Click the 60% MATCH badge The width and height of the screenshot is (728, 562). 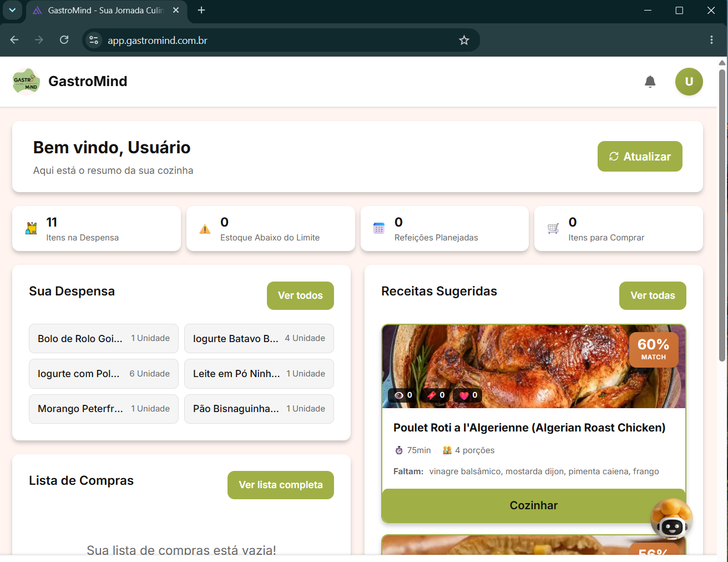point(654,349)
